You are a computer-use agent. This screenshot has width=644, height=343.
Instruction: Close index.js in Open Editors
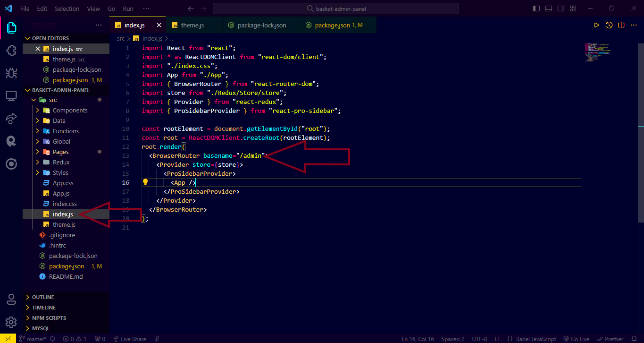click(x=38, y=49)
